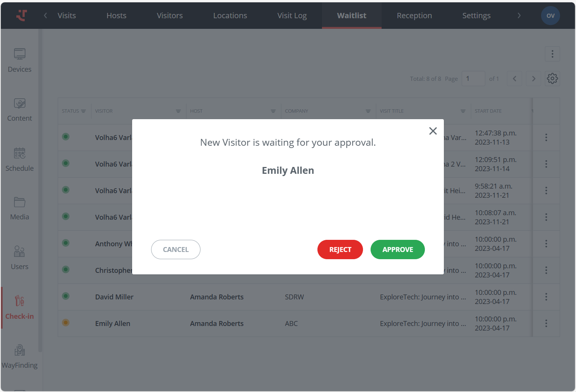Switch to the Reception tab
576x392 pixels.
click(x=414, y=16)
